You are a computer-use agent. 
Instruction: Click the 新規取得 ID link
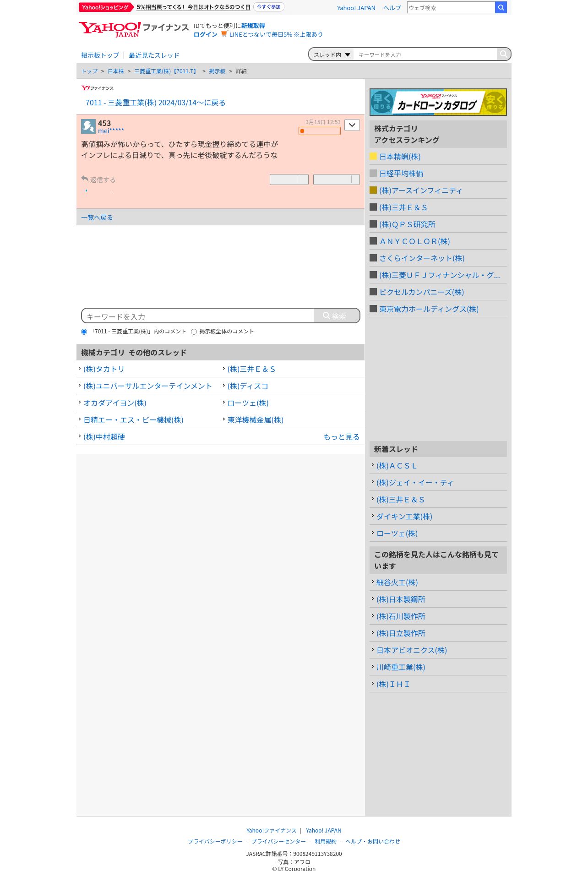253,26
